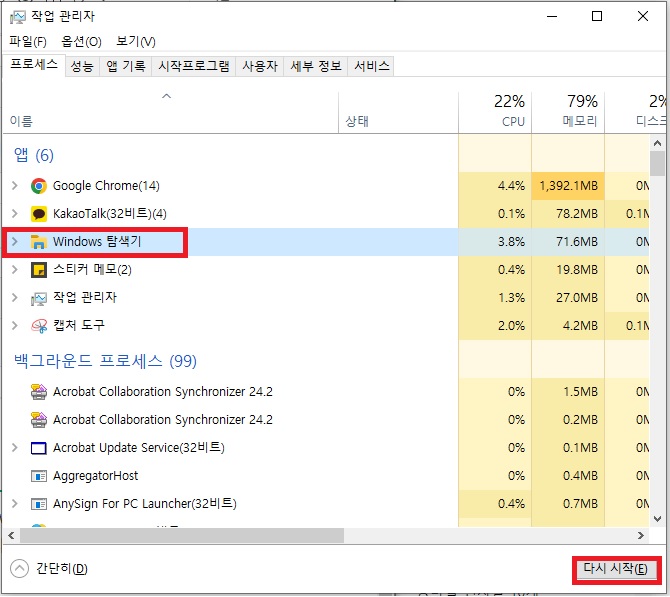670x597 pixels.
Task: Click Windows 탐색기 CPU value 3.8%
Action: 511,242
